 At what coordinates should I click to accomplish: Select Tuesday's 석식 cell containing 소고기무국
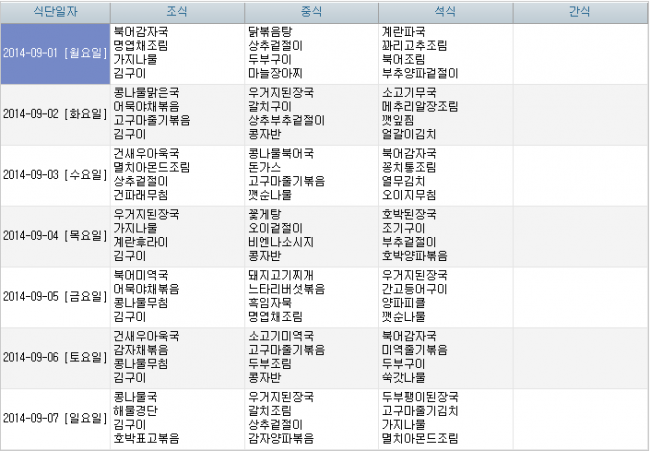tap(445, 114)
